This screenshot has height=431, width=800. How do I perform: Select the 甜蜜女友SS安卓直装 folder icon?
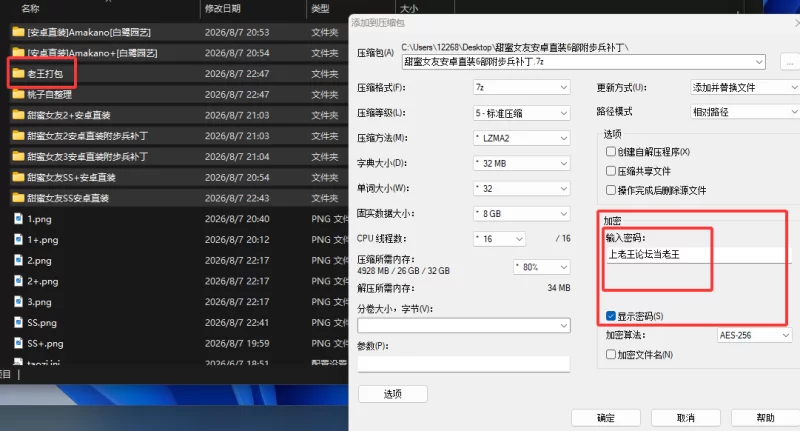(18, 198)
